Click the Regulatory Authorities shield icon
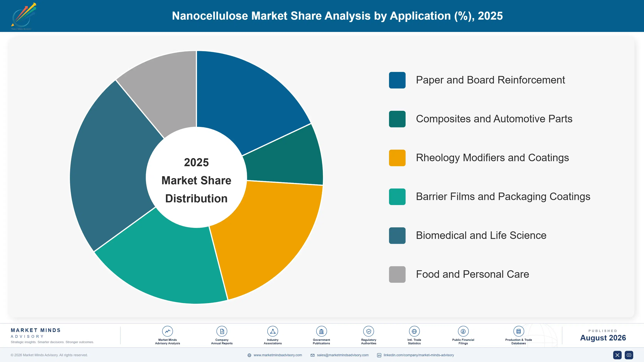 (368, 331)
